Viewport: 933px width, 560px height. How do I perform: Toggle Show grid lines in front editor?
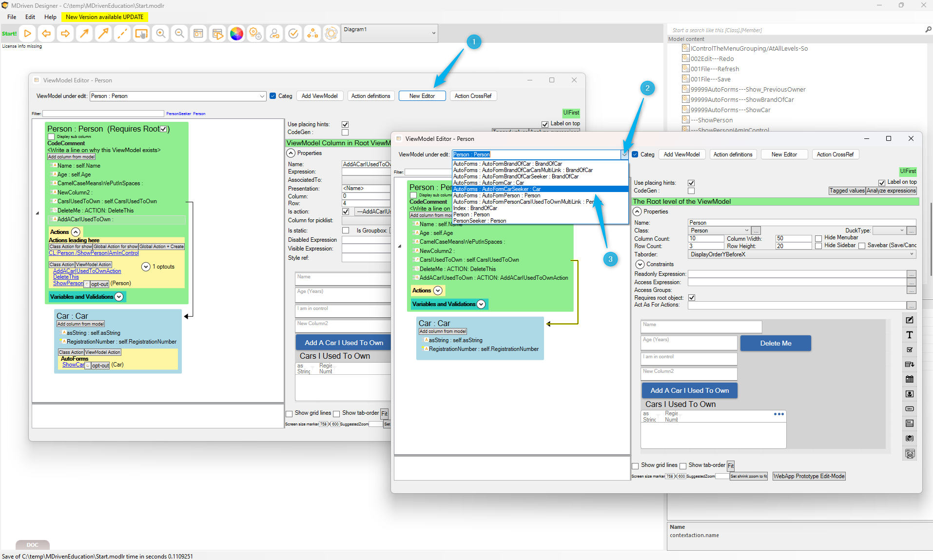click(635, 466)
